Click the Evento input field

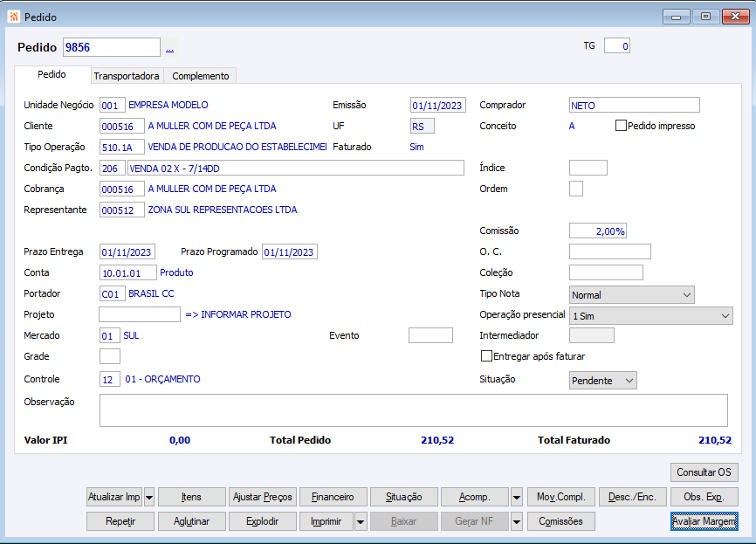[x=430, y=335]
